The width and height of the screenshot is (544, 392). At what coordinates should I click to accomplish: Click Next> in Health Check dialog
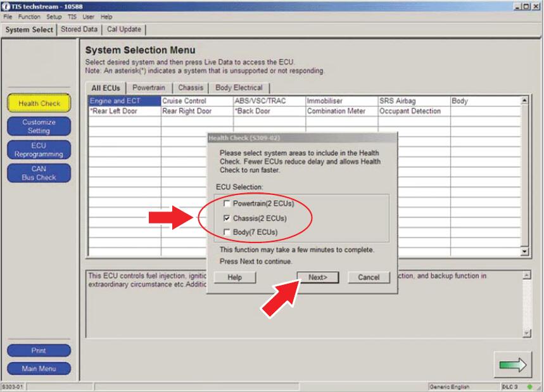coord(318,277)
